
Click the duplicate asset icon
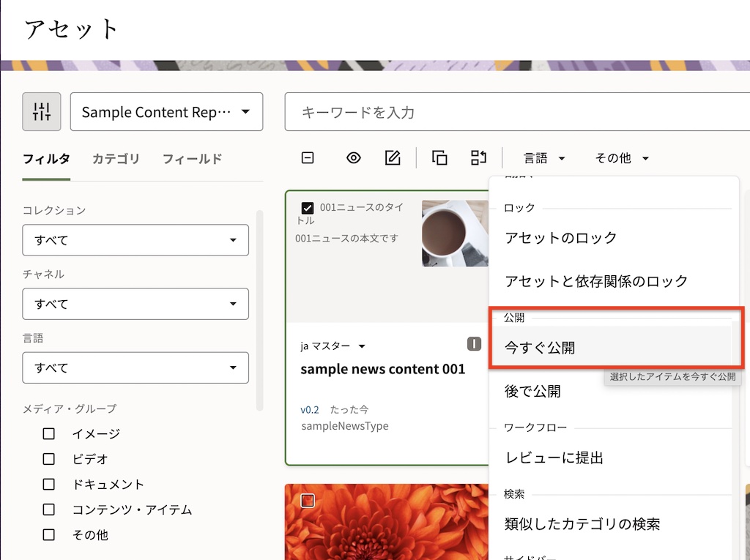tap(439, 157)
